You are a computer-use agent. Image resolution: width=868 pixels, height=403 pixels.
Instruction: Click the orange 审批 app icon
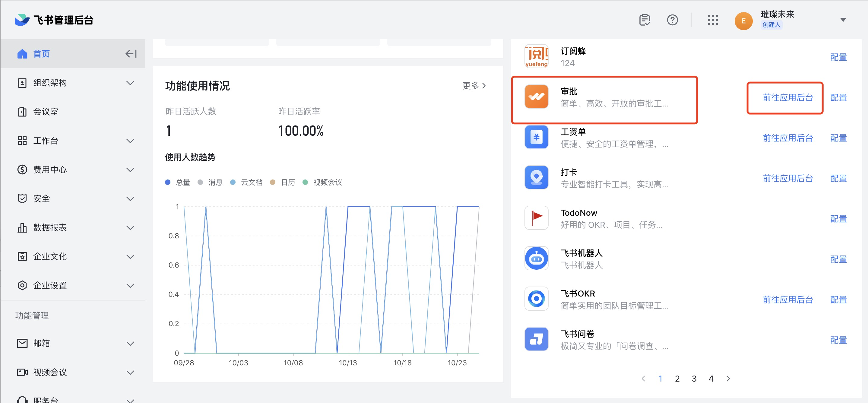pos(536,97)
